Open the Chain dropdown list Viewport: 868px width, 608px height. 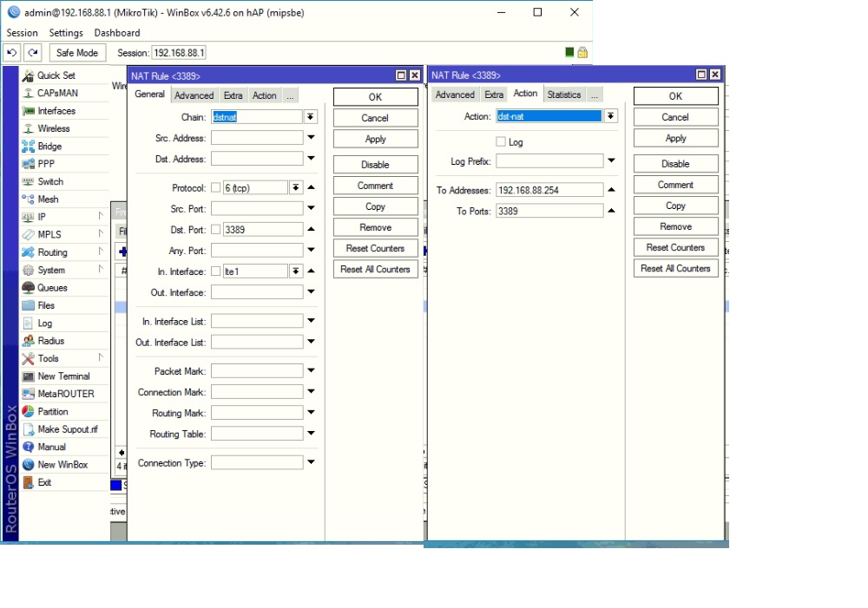(311, 117)
